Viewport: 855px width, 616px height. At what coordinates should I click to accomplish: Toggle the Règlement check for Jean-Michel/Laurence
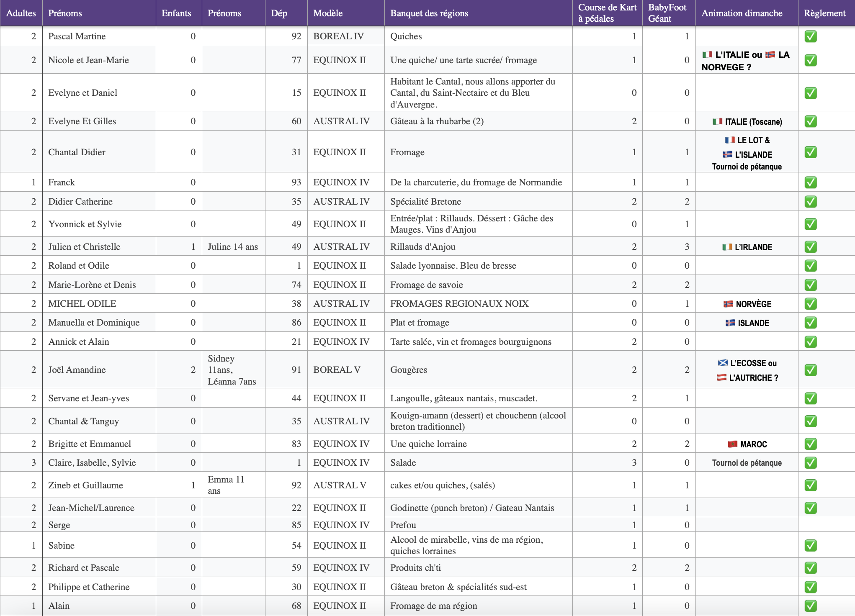coord(811,508)
